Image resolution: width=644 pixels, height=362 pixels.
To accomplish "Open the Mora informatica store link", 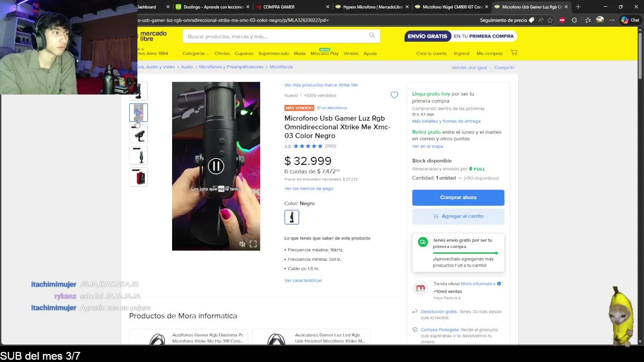I will coord(478,284).
